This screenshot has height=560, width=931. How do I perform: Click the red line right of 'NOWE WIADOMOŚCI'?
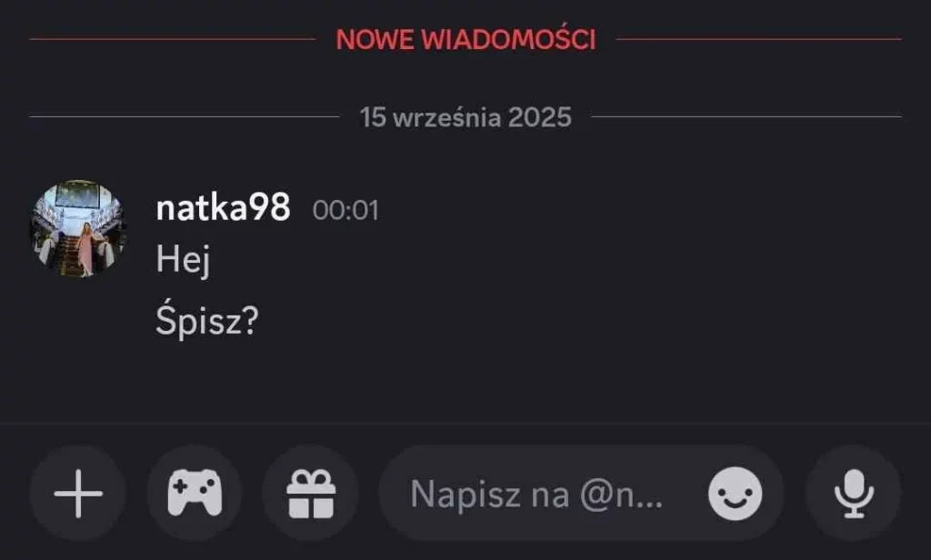tap(759, 39)
